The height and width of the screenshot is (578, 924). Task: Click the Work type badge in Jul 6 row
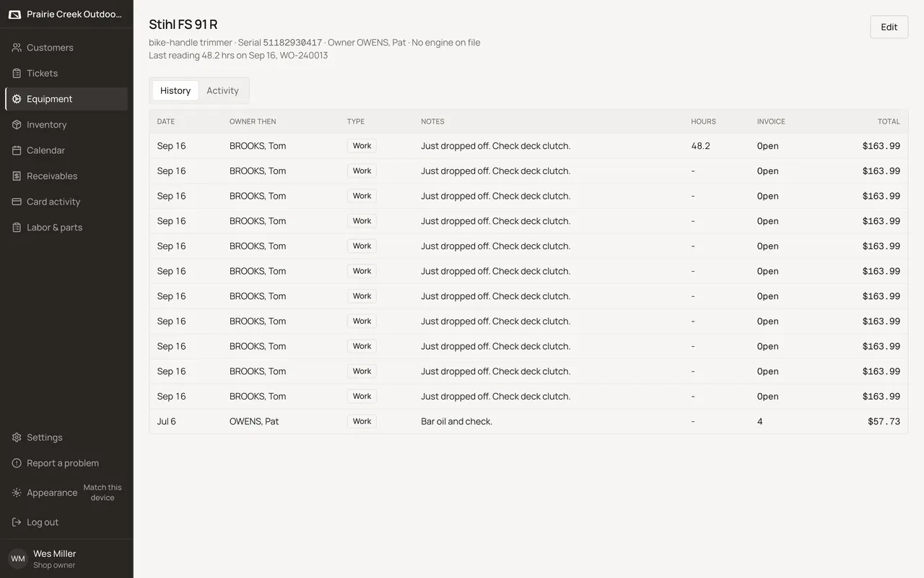click(x=362, y=421)
